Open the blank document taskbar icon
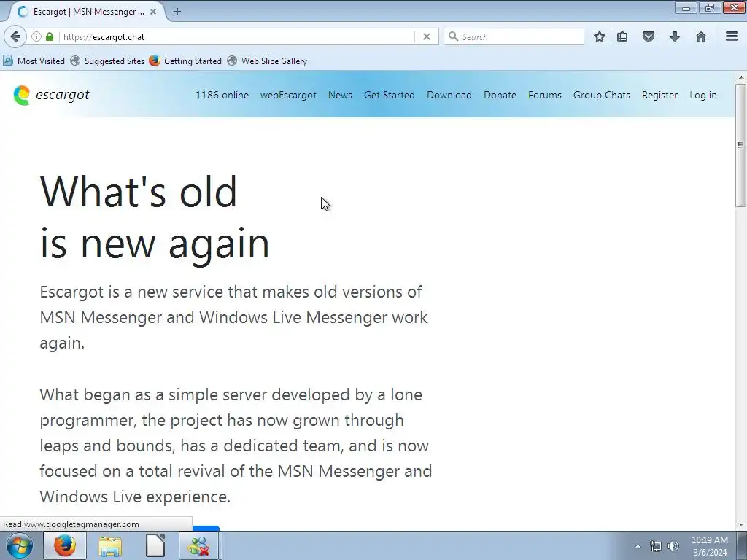747x560 pixels. coord(155,545)
